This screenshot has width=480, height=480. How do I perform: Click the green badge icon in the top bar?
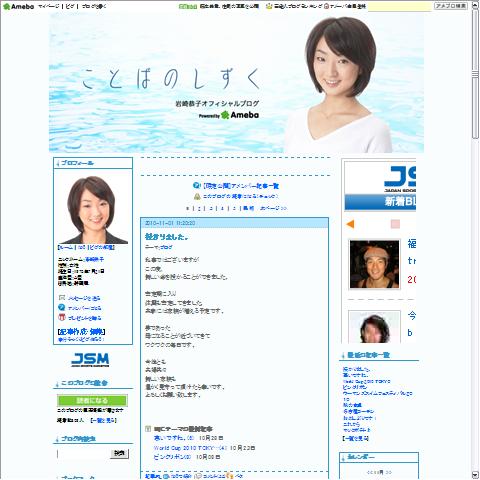coord(188,6)
